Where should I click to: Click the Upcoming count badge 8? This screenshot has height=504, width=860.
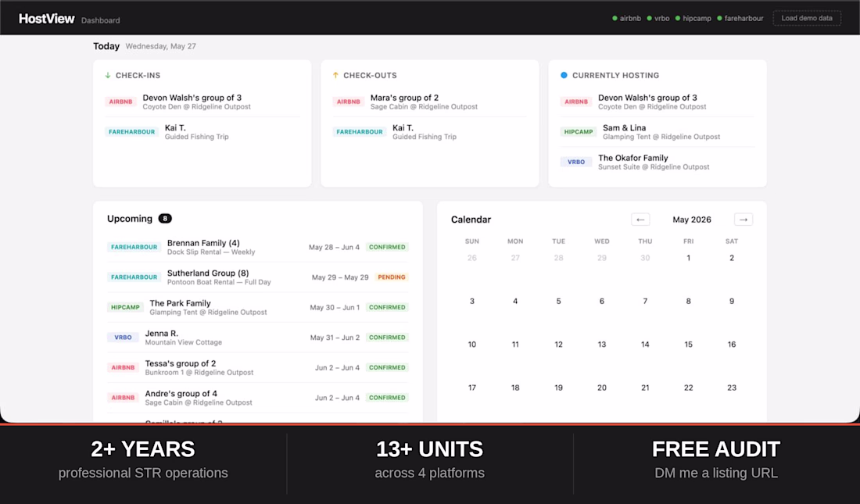(x=165, y=218)
